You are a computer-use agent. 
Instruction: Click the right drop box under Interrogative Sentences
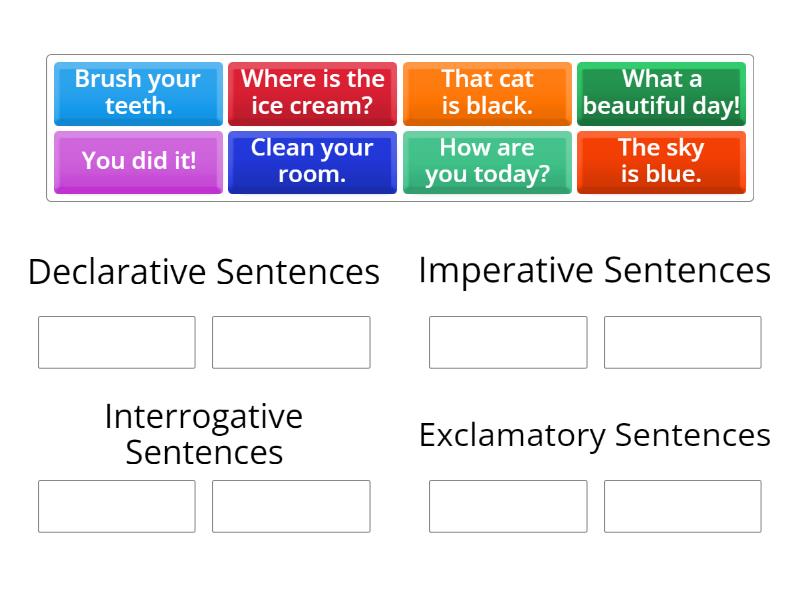pos(291,506)
